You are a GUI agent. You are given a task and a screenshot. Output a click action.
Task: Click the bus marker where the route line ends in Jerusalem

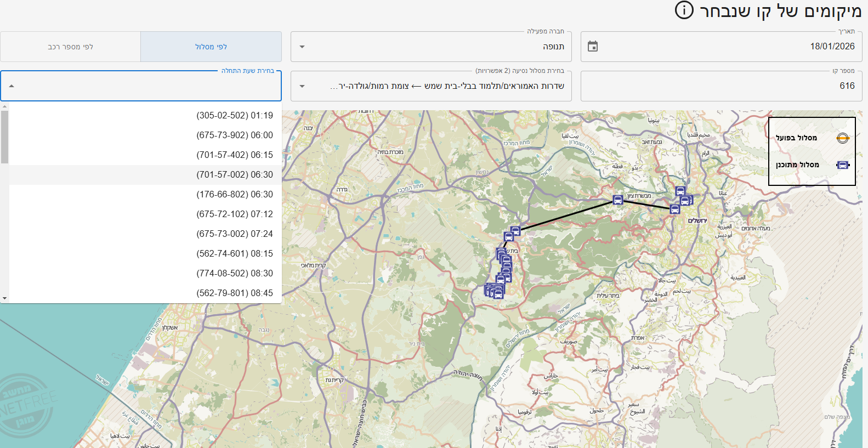pyautogui.click(x=675, y=209)
